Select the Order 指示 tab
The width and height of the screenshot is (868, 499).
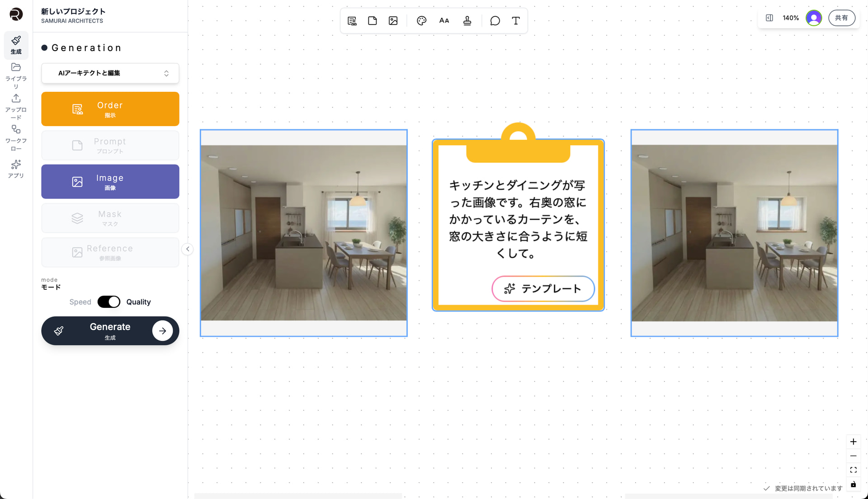110,109
